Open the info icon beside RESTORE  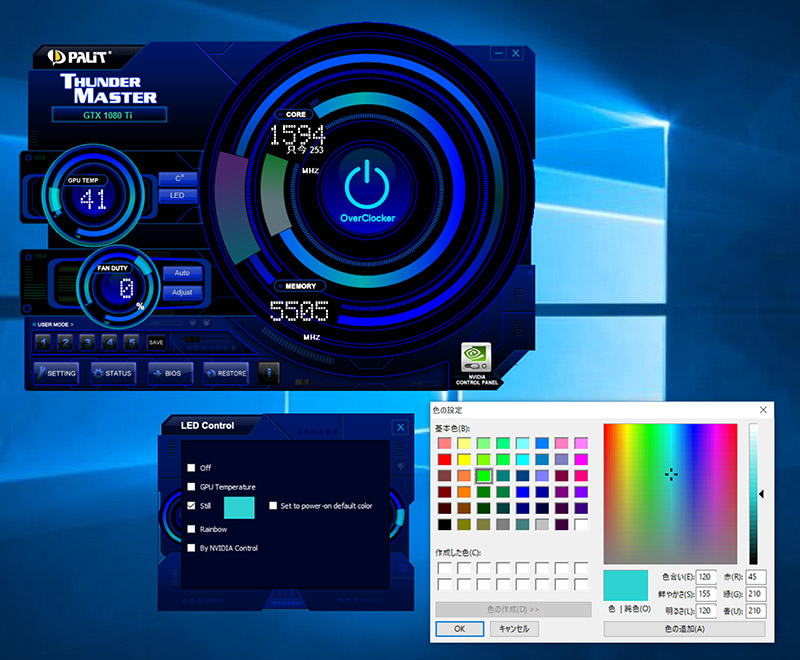click(x=269, y=373)
